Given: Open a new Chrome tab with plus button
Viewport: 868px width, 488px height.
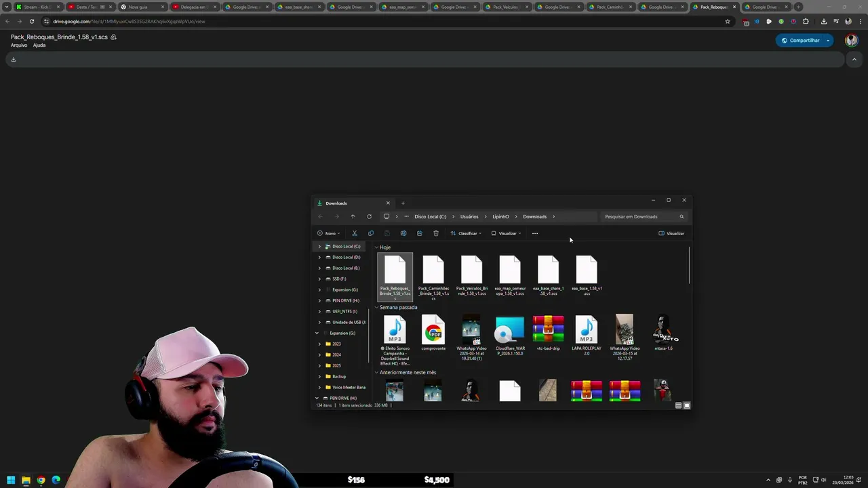Looking at the screenshot, I should (798, 7).
